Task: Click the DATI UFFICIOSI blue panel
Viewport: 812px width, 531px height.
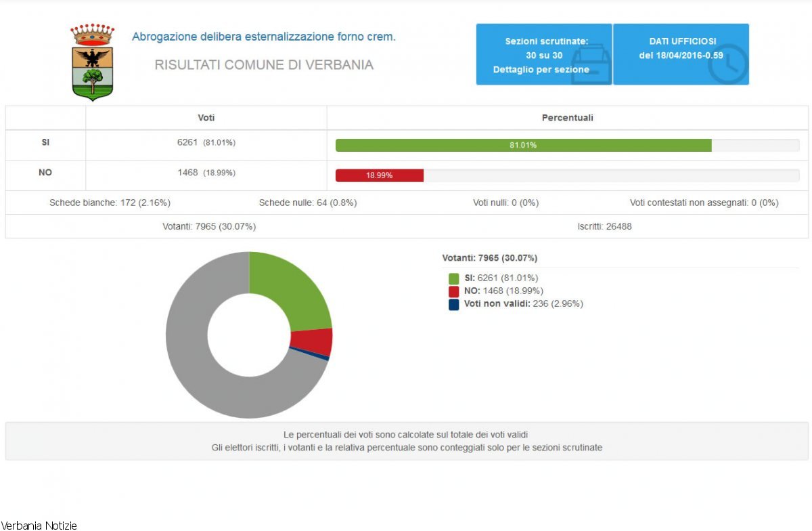Action: click(681, 54)
